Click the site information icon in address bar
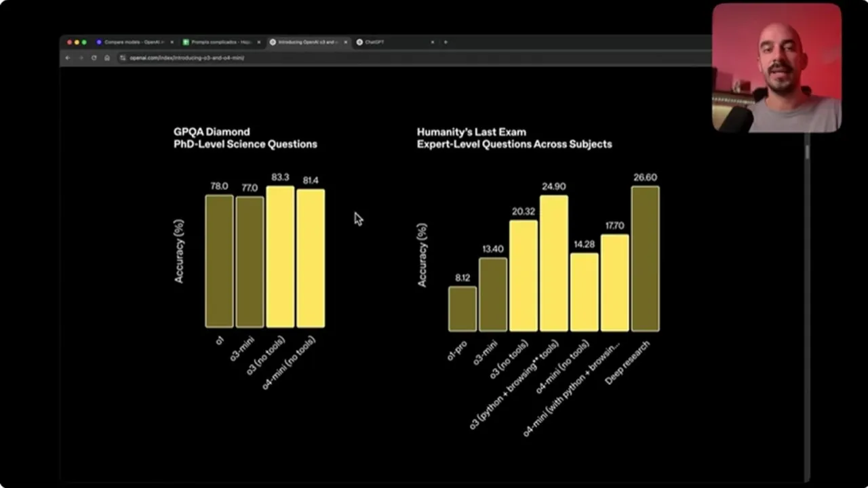Viewport: 868px width, 488px height. pyautogui.click(x=123, y=58)
